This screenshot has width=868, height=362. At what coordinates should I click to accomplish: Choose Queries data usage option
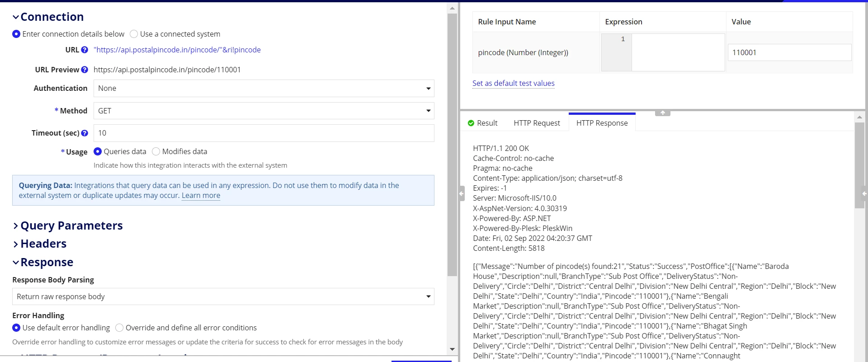click(x=98, y=151)
